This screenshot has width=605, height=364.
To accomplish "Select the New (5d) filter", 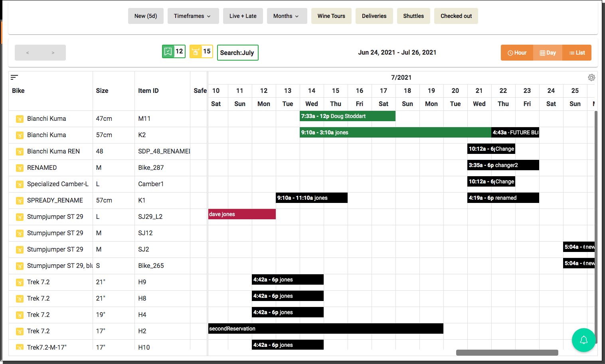I will pyautogui.click(x=146, y=16).
